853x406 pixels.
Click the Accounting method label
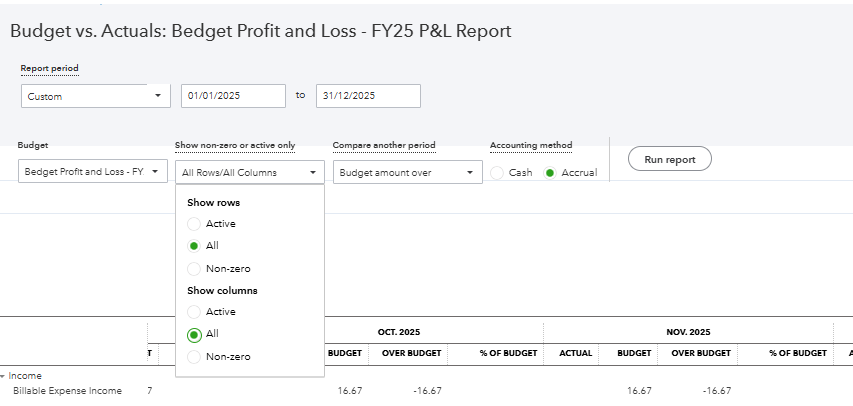pos(530,146)
